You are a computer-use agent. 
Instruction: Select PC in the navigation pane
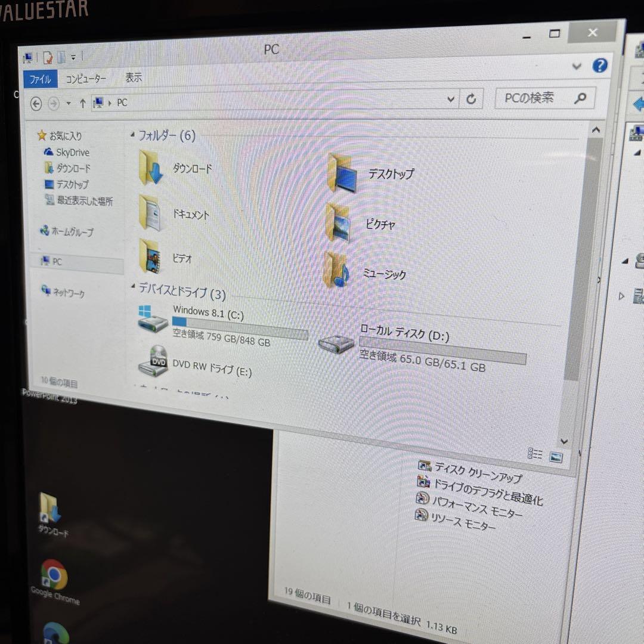57,262
